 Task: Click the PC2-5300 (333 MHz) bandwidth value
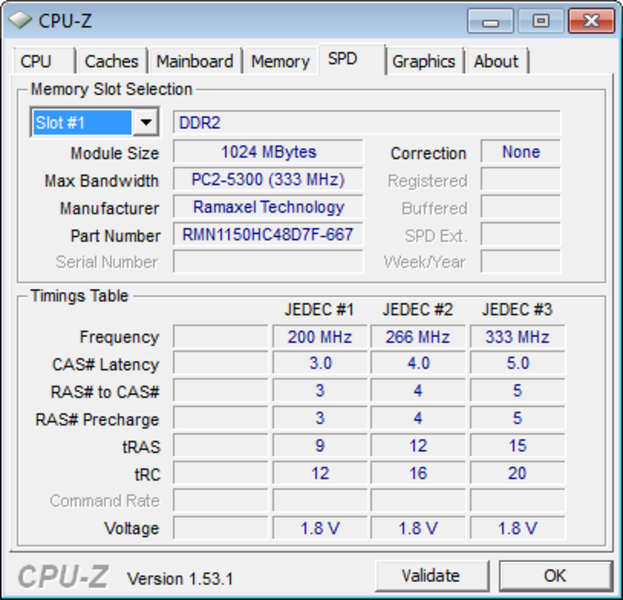click(x=268, y=180)
